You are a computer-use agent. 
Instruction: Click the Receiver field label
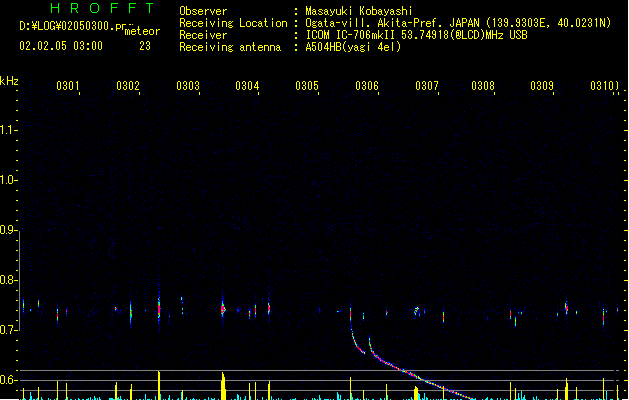(203, 35)
